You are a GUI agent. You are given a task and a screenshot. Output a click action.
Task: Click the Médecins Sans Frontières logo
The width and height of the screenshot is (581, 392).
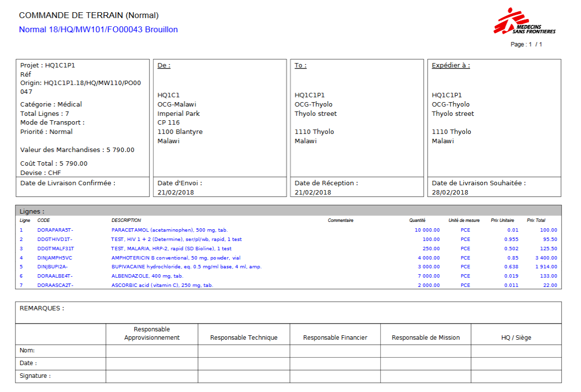point(524,22)
